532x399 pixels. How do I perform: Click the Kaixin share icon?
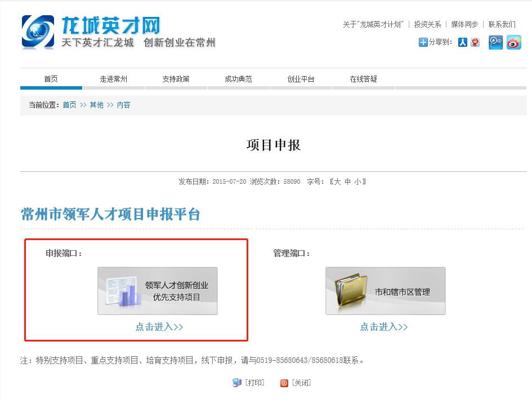pos(474,42)
